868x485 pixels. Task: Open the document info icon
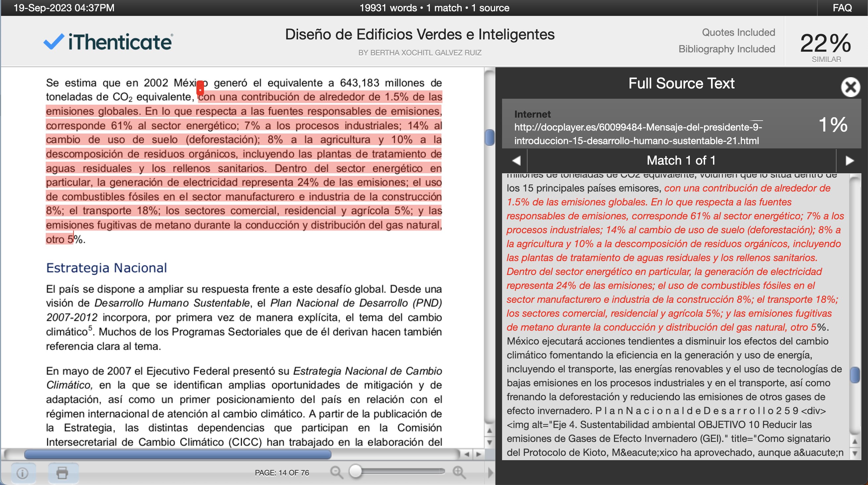[x=23, y=473]
